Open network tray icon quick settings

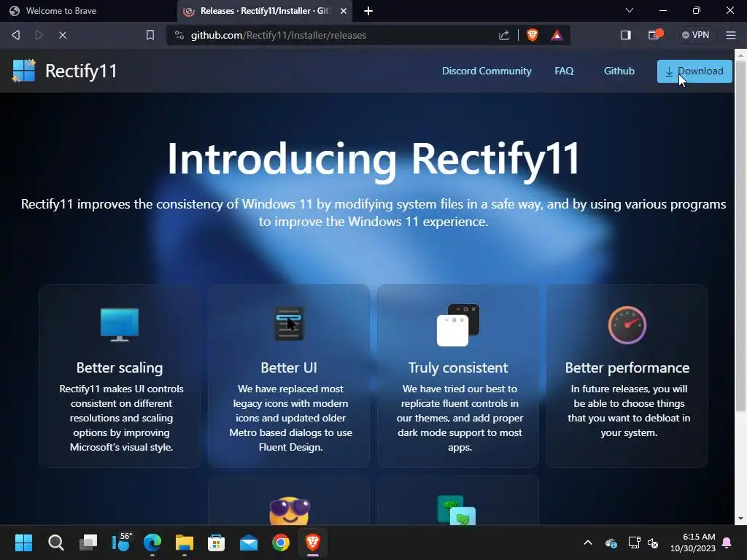(634, 542)
